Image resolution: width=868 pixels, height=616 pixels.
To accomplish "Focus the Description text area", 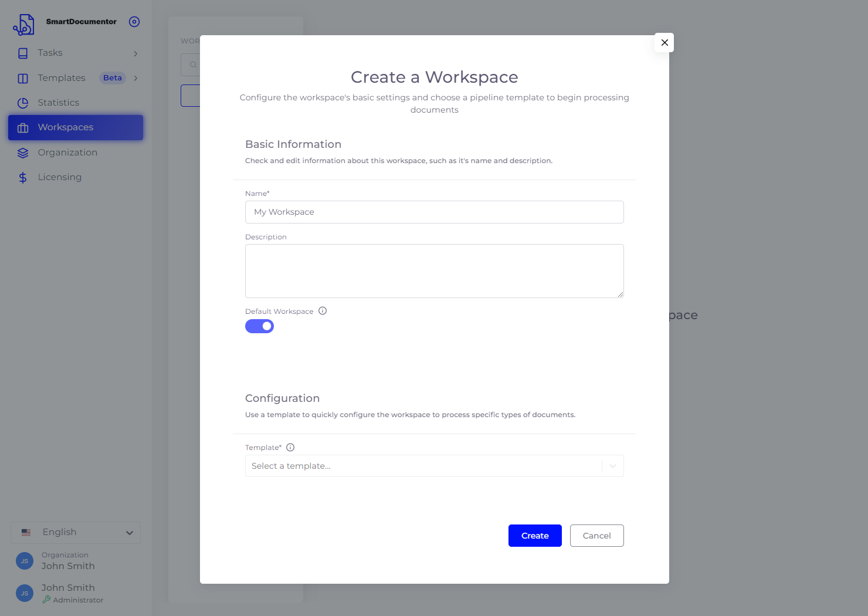I will click(x=434, y=271).
